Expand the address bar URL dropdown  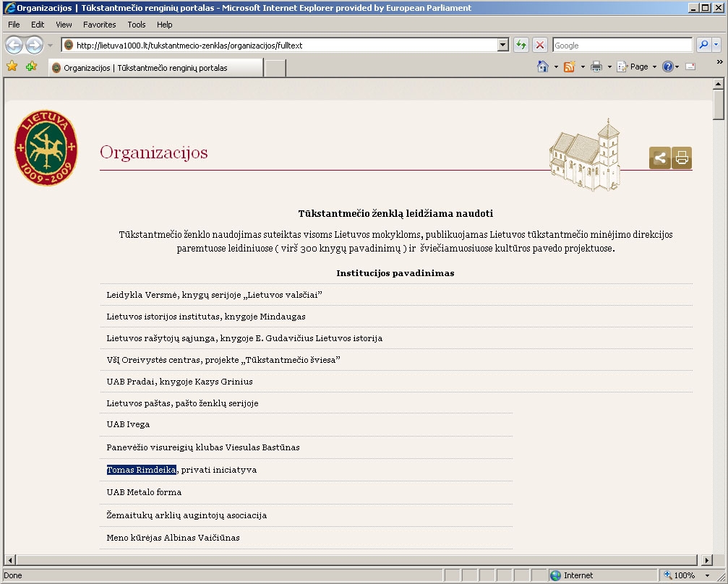click(503, 45)
